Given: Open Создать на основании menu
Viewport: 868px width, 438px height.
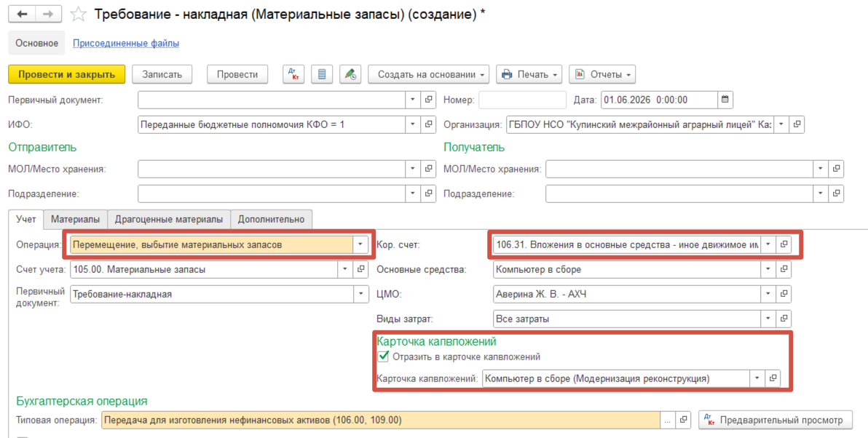Looking at the screenshot, I should click(x=428, y=74).
